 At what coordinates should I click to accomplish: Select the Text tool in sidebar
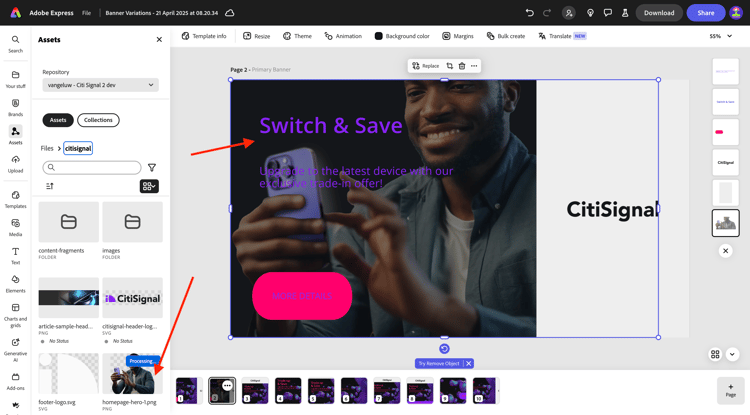point(15,255)
